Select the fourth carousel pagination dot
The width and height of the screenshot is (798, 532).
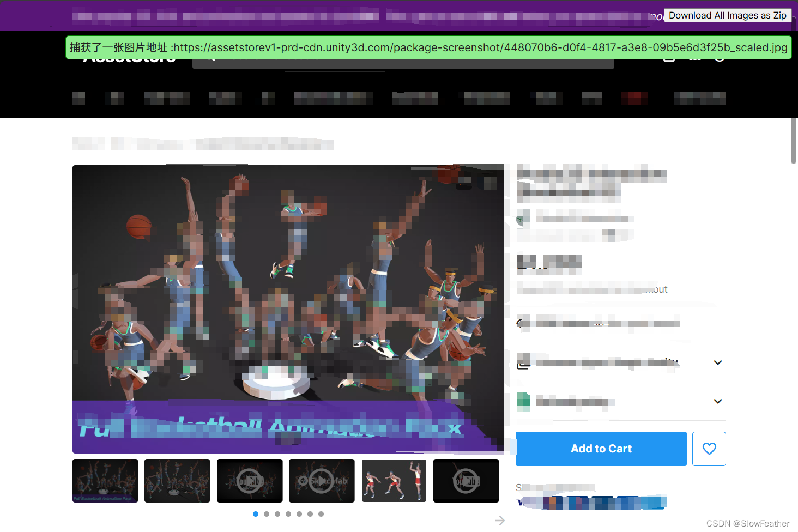288,514
